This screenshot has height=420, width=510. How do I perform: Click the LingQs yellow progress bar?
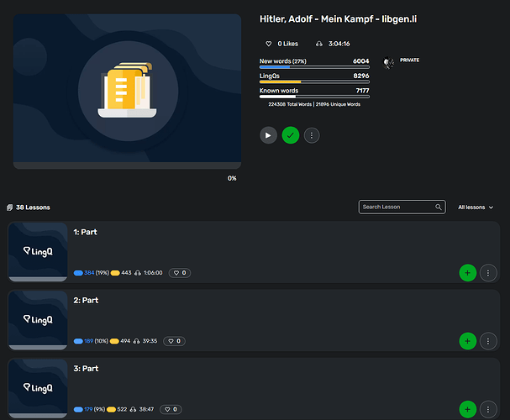pyautogui.click(x=314, y=82)
